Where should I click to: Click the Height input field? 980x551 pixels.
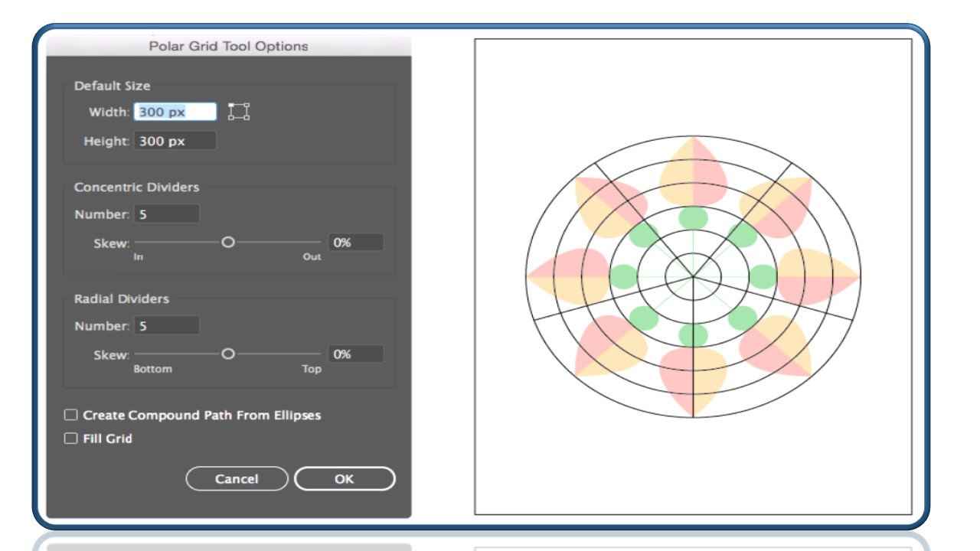[175, 141]
